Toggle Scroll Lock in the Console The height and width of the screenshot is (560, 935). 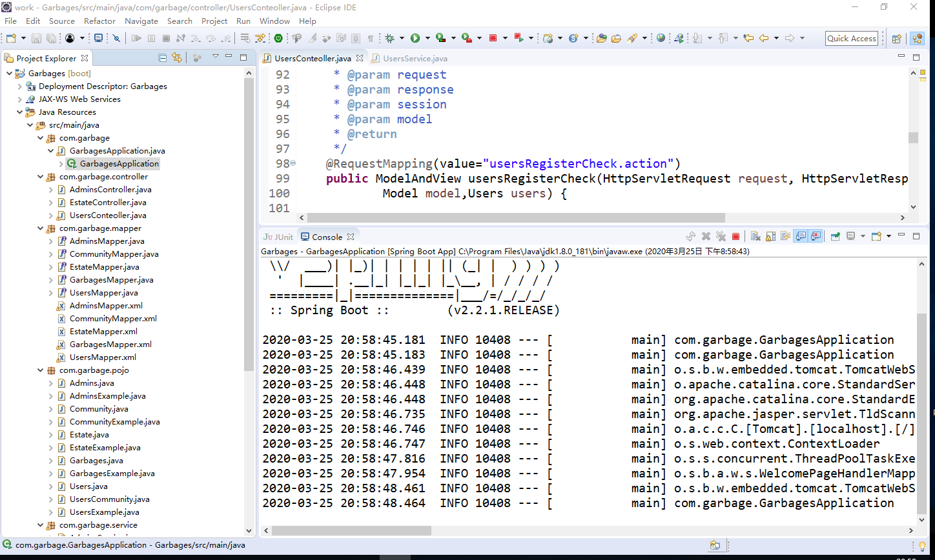[770, 237]
